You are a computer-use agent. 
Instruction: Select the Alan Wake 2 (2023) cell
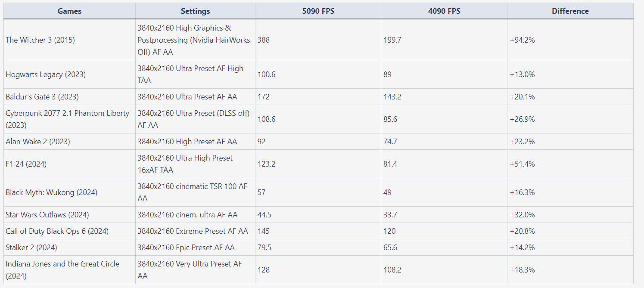click(x=38, y=142)
